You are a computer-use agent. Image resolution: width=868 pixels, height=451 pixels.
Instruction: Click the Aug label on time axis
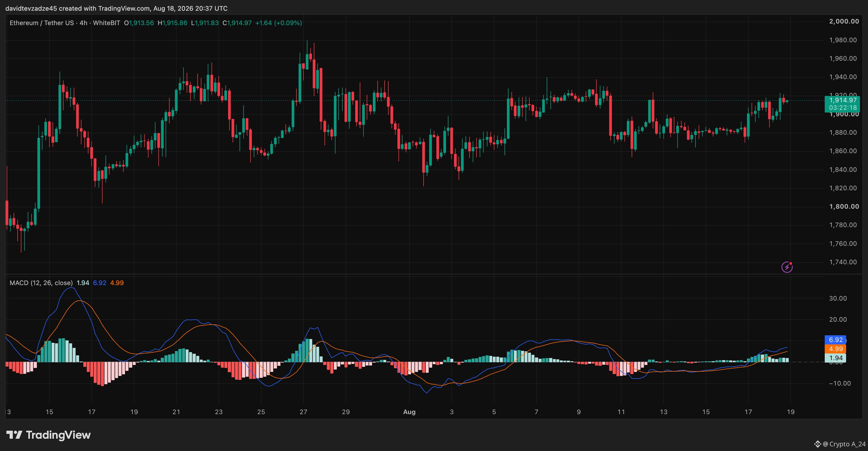[409, 412]
